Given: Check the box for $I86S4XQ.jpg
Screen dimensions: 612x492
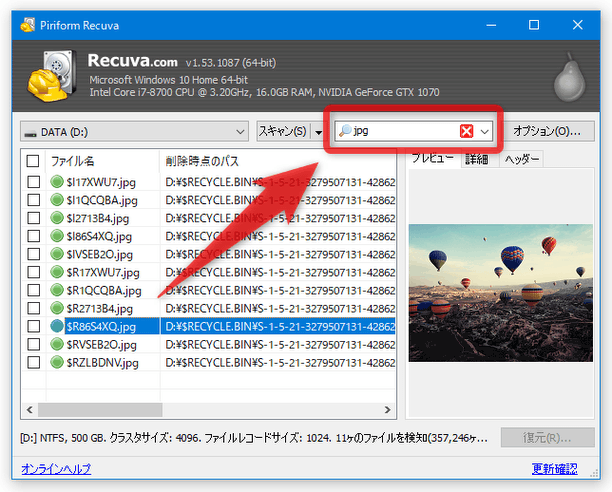Looking at the screenshot, I should coord(34,236).
